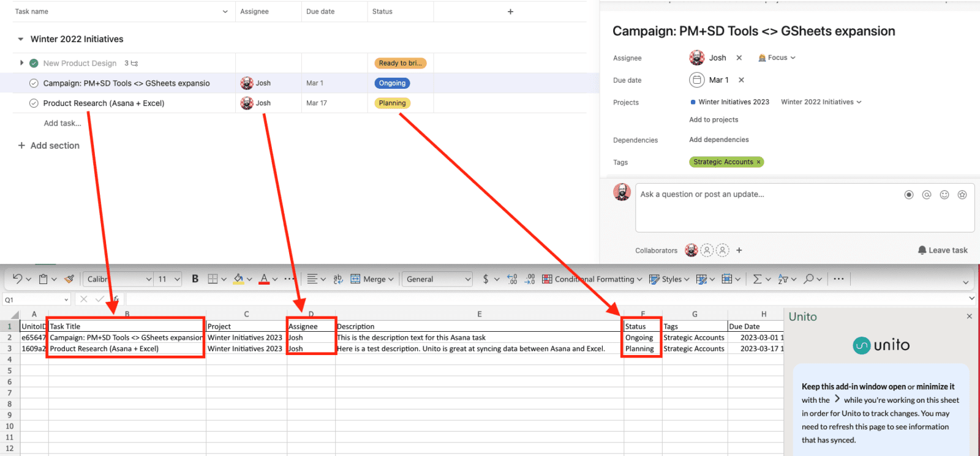
Task: Add a collaborator with the plus icon
Action: [x=739, y=250]
